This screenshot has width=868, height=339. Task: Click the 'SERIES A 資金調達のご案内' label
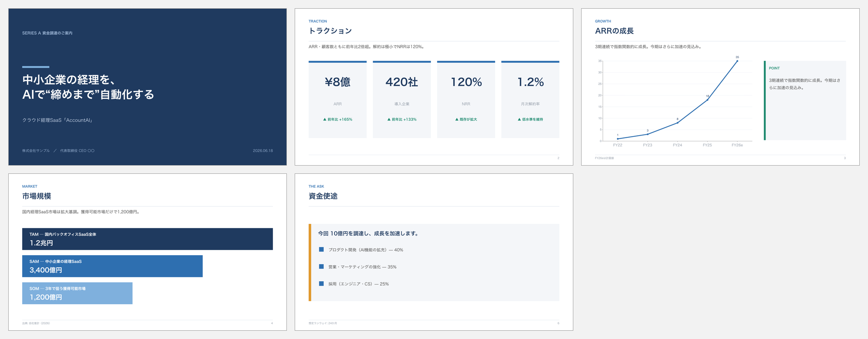click(47, 33)
